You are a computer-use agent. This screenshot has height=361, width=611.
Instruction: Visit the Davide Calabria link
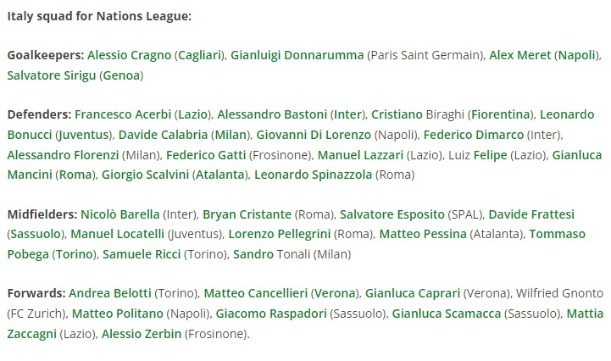(x=163, y=135)
